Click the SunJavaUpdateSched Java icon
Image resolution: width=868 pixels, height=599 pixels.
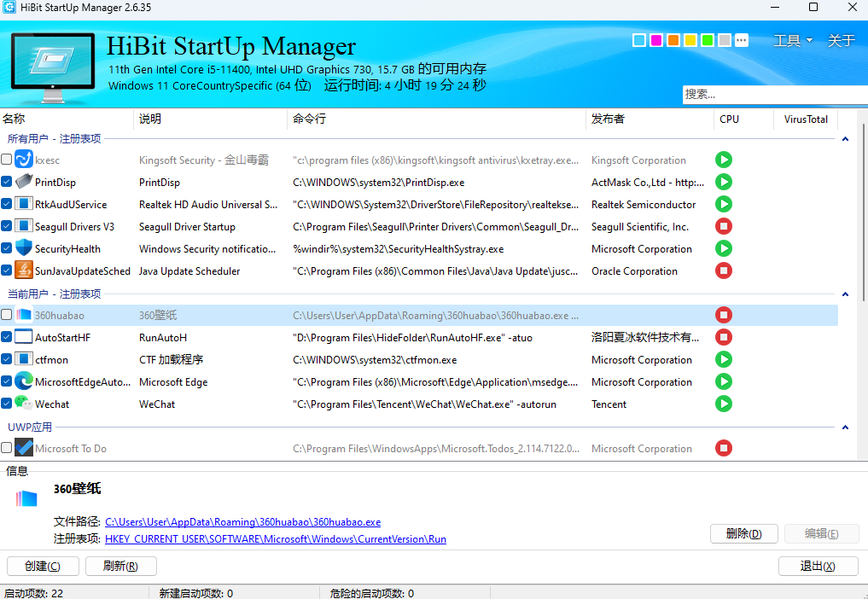pyautogui.click(x=24, y=270)
